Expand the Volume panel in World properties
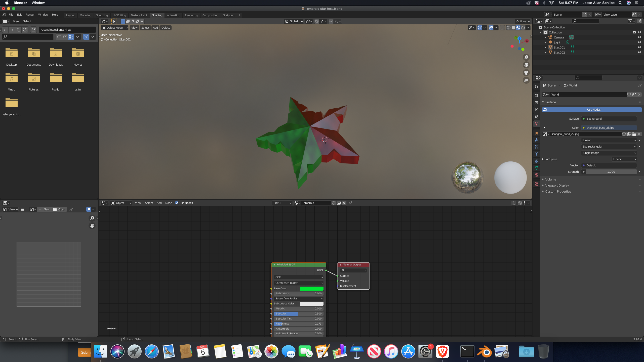 point(551,179)
